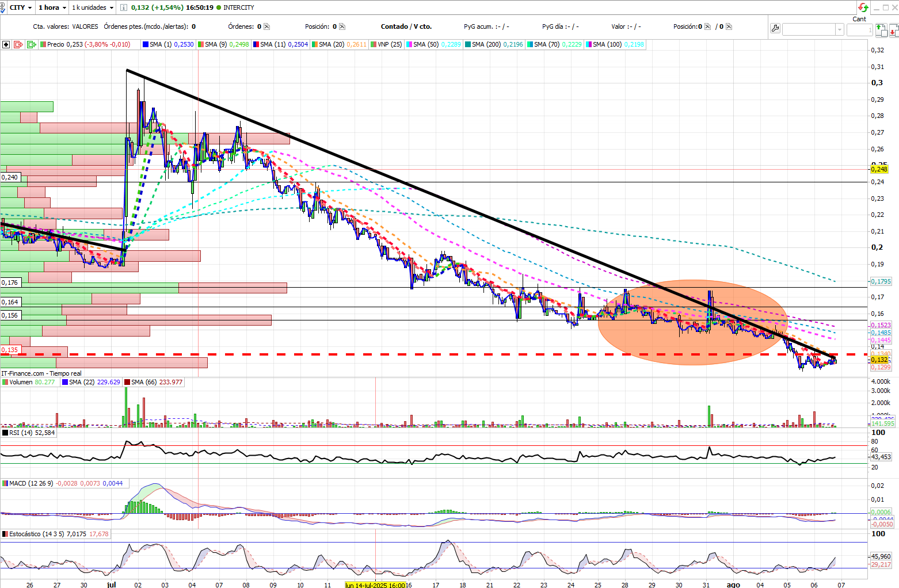Click the orange 0,132 current price tag

point(879,360)
